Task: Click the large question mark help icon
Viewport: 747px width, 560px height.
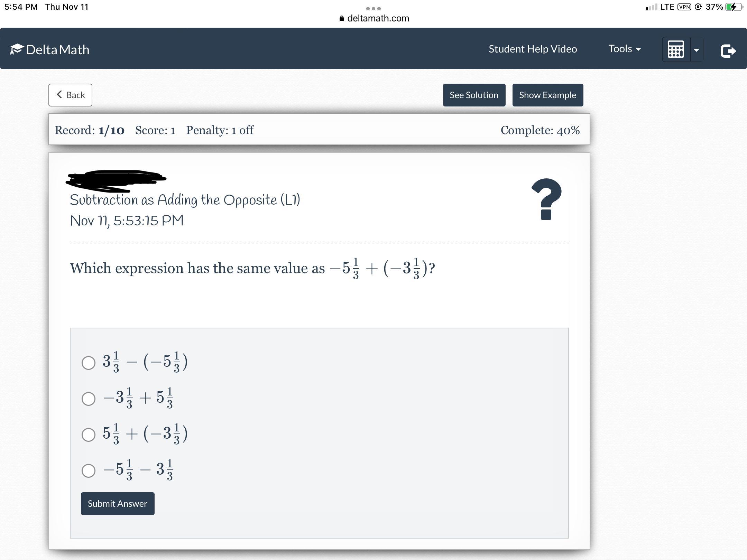Action: pos(546,199)
